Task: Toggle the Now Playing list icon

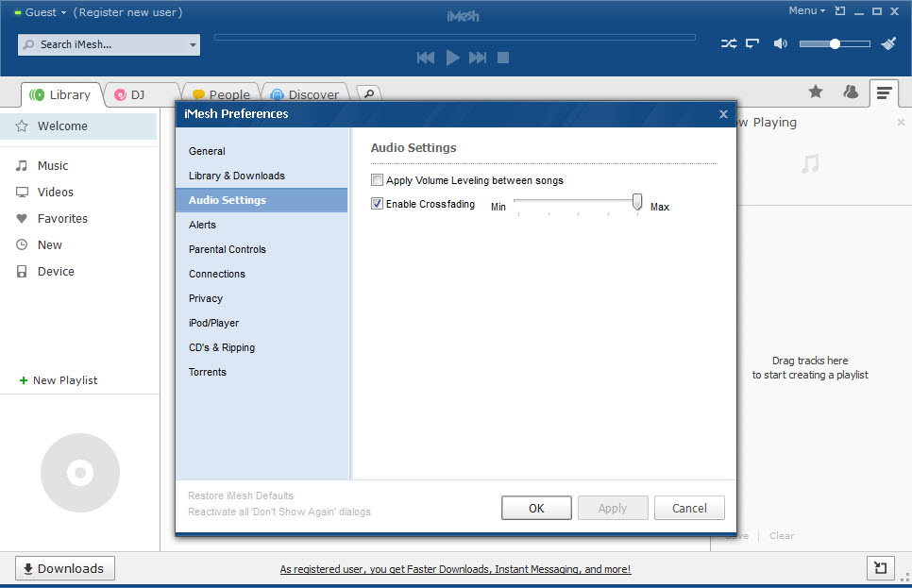Action: [884, 93]
